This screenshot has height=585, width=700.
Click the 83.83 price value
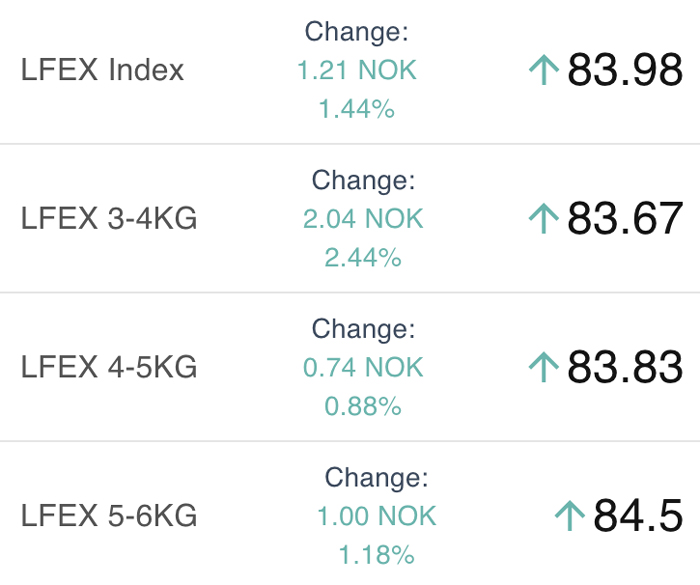tap(625, 367)
